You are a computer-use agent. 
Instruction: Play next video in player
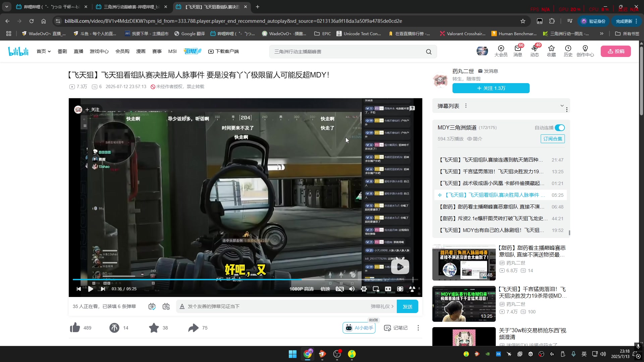coord(103,289)
